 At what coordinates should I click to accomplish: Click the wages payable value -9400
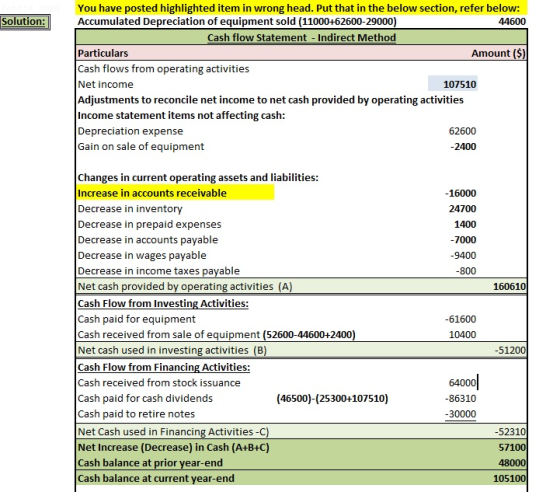point(463,256)
